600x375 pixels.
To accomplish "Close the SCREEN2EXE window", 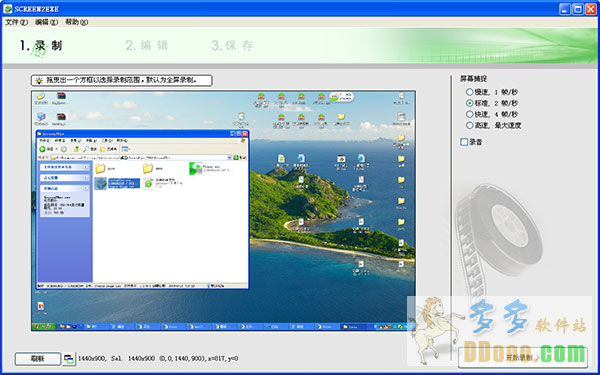I will point(591,9).
